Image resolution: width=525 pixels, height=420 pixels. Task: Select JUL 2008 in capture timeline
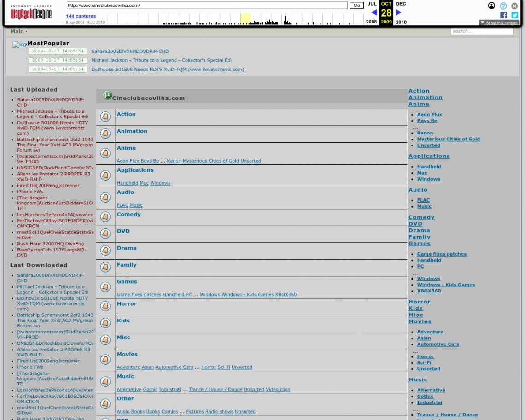coord(371,13)
